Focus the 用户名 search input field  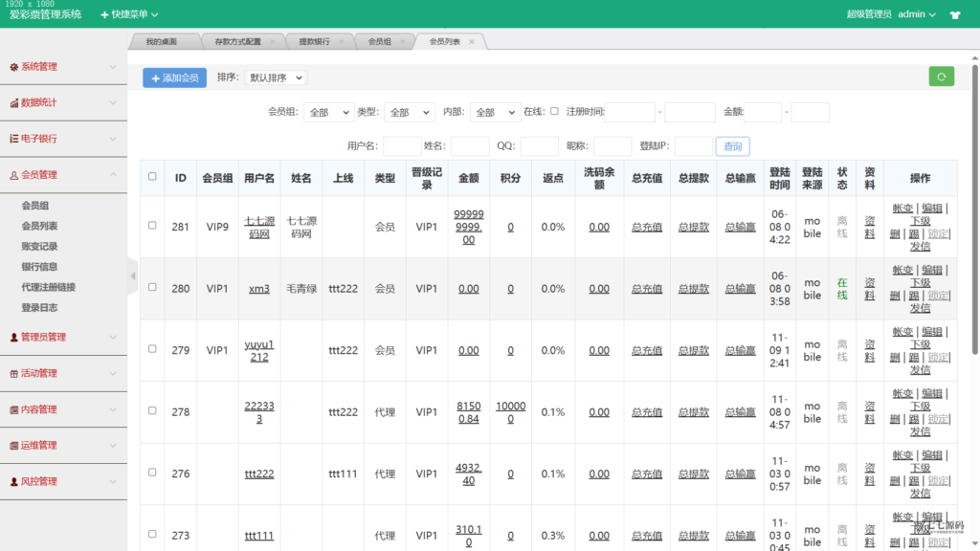[402, 146]
